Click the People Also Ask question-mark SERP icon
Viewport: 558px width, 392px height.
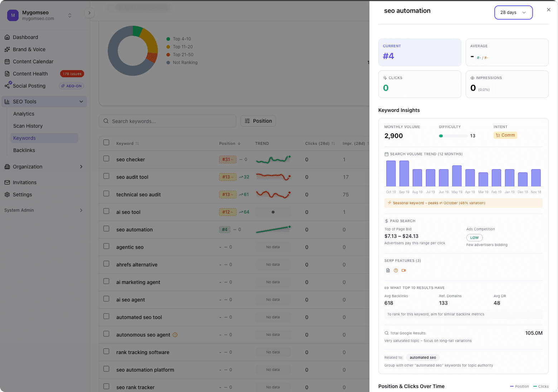pos(396,270)
